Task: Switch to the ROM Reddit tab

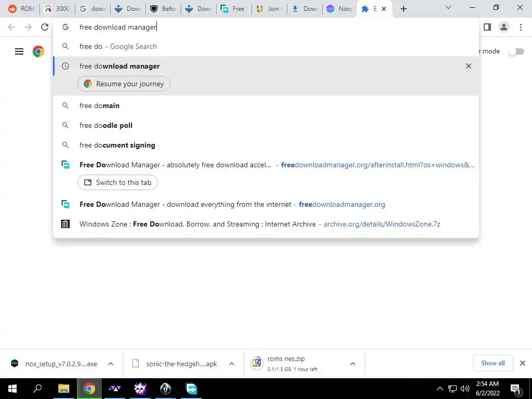Action: point(22,9)
